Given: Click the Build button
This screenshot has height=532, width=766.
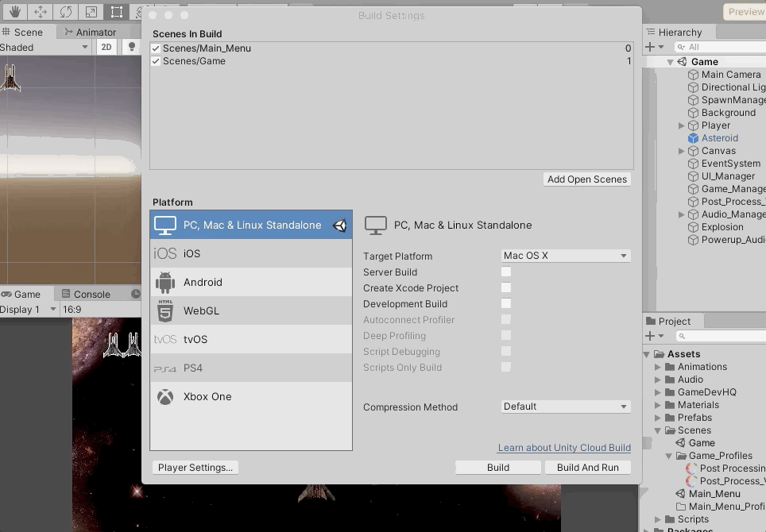Looking at the screenshot, I should (x=497, y=468).
